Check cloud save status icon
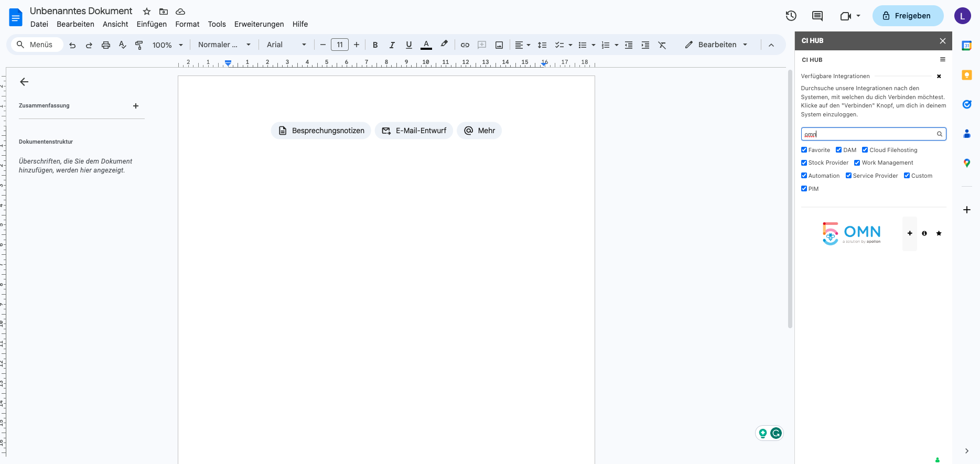The height and width of the screenshot is (464, 980). coord(180,12)
